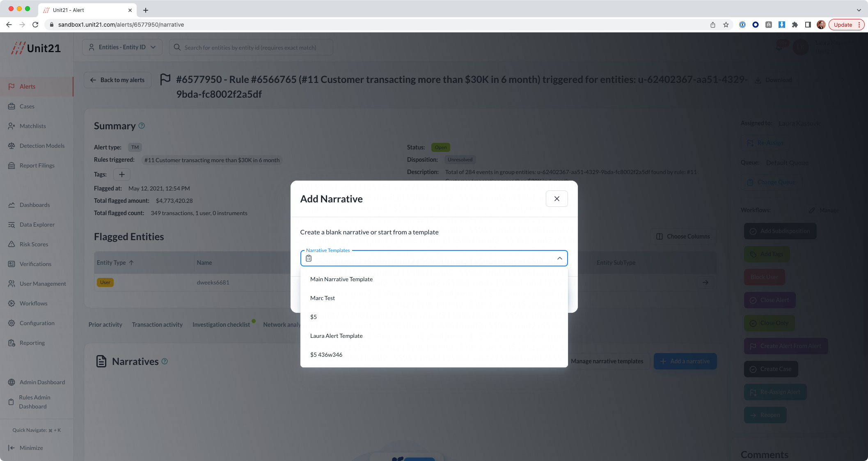This screenshot has height=461, width=868.
Task: Pick the $5 template option
Action: coord(434,317)
